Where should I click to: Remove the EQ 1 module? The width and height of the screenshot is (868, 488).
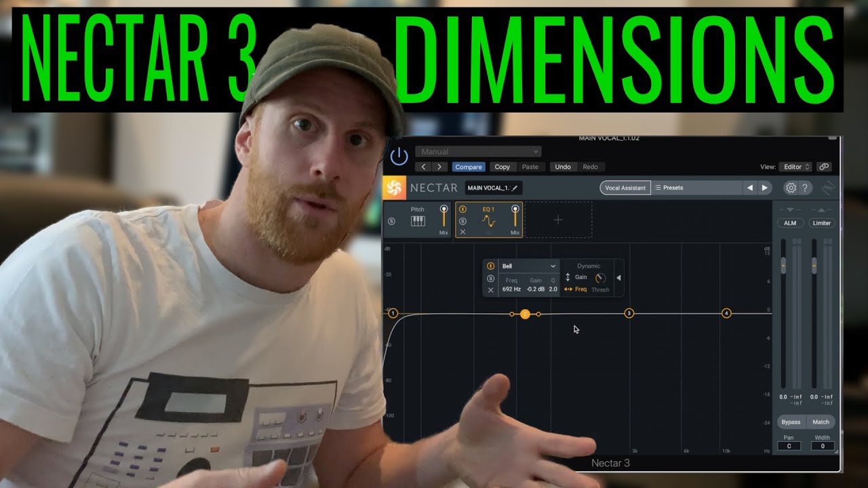pyautogui.click(x=462, y=232)
